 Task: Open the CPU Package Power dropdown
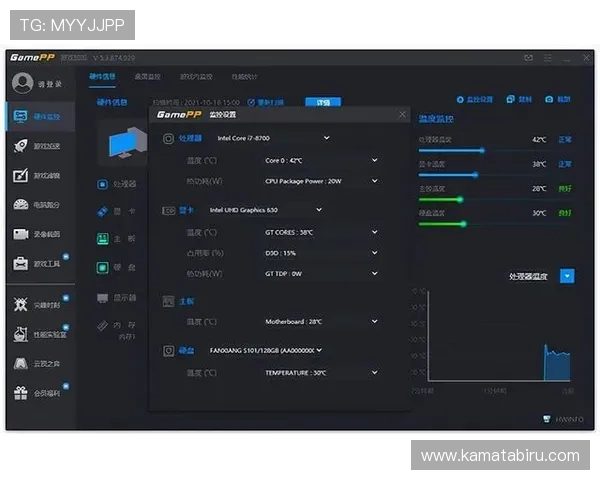click(375, 181)
